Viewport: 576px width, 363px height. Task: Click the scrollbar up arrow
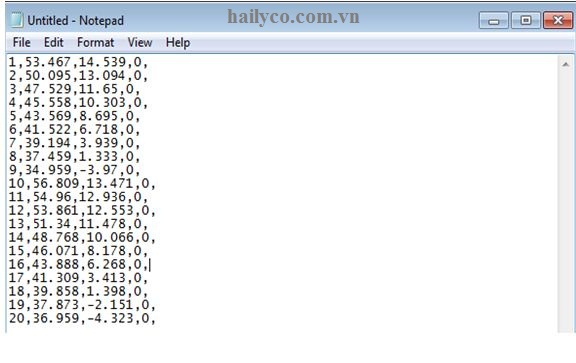point(566,65)
